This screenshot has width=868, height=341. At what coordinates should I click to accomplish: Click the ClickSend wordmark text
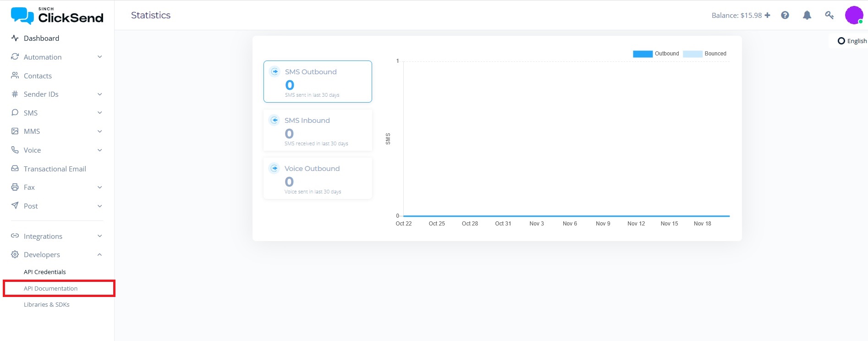(x=71, y=17)
